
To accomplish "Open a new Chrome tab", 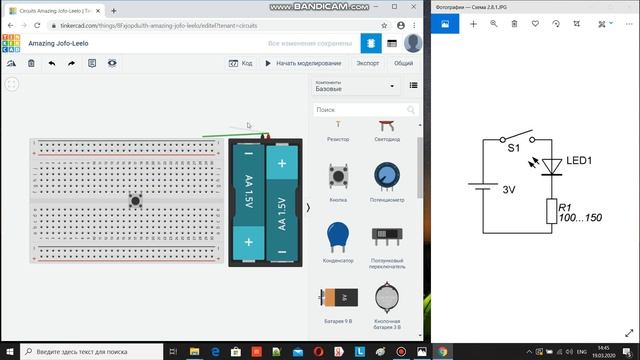I will tap(114, 11).
